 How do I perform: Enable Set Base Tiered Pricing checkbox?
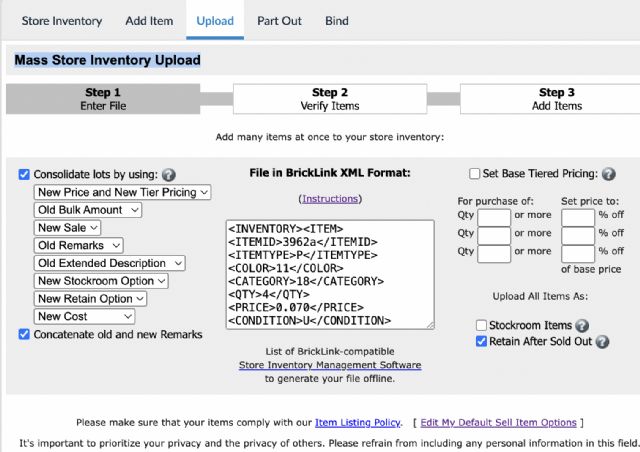(x=475, y=174)
